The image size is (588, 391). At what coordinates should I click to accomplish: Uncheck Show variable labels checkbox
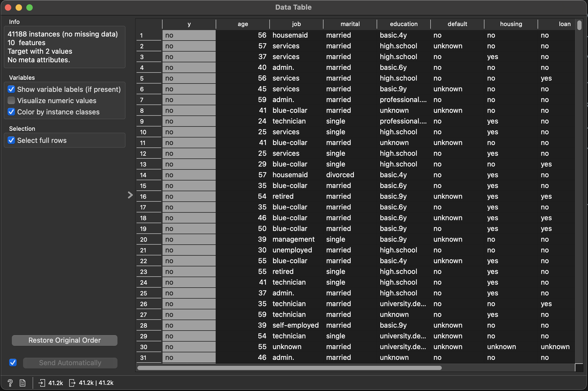click(x=11, y=89)
